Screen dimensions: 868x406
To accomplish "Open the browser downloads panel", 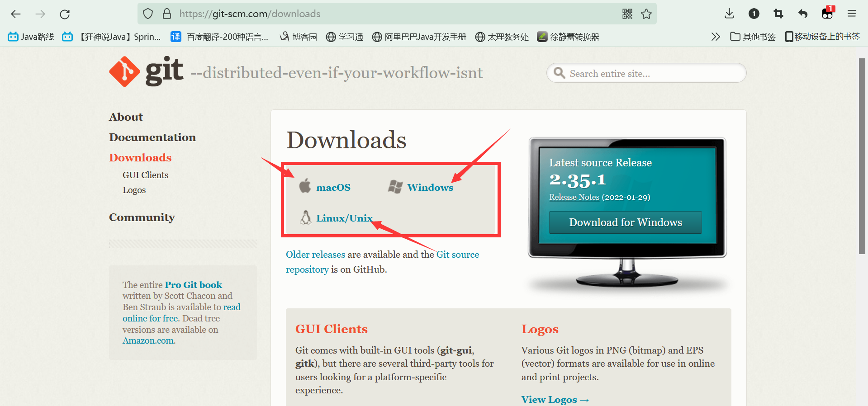I will coord(729,14).
